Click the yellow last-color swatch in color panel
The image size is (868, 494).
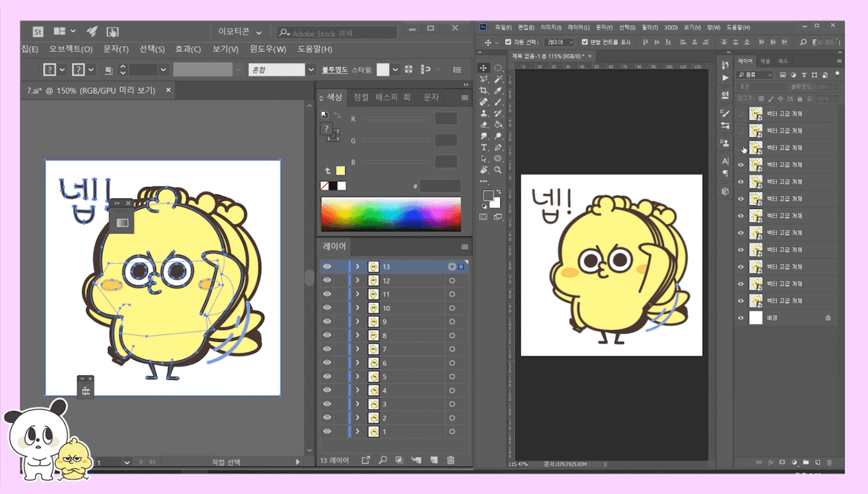tap(340, 171)
